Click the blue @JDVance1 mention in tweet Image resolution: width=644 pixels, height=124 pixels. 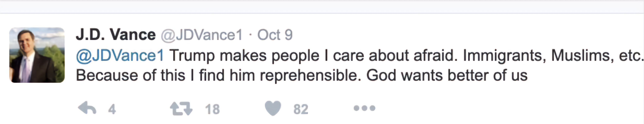[120, 55]
